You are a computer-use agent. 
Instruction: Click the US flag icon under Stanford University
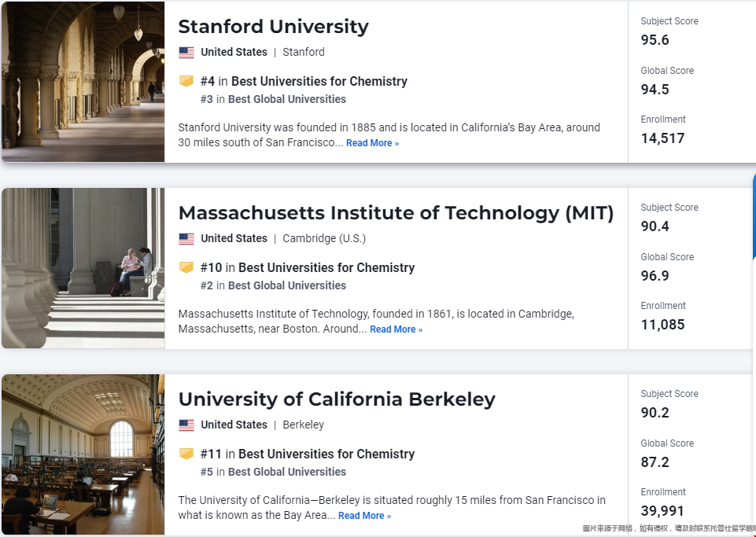click(x=186, y=52)
